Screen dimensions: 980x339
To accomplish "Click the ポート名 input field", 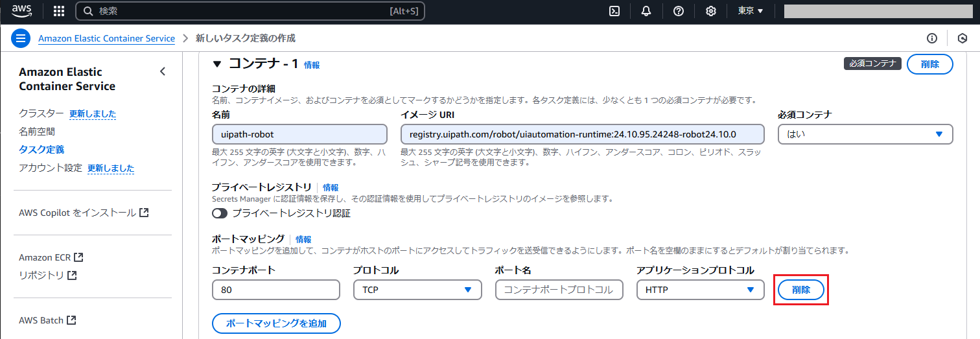I will (559, 290).
